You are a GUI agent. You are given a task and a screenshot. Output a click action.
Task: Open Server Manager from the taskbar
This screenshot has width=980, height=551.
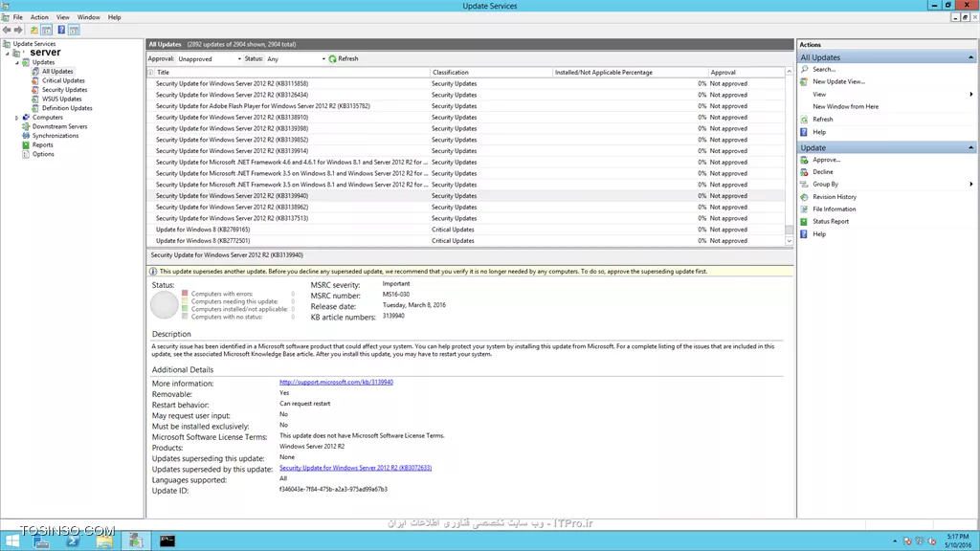coord(41,541)
